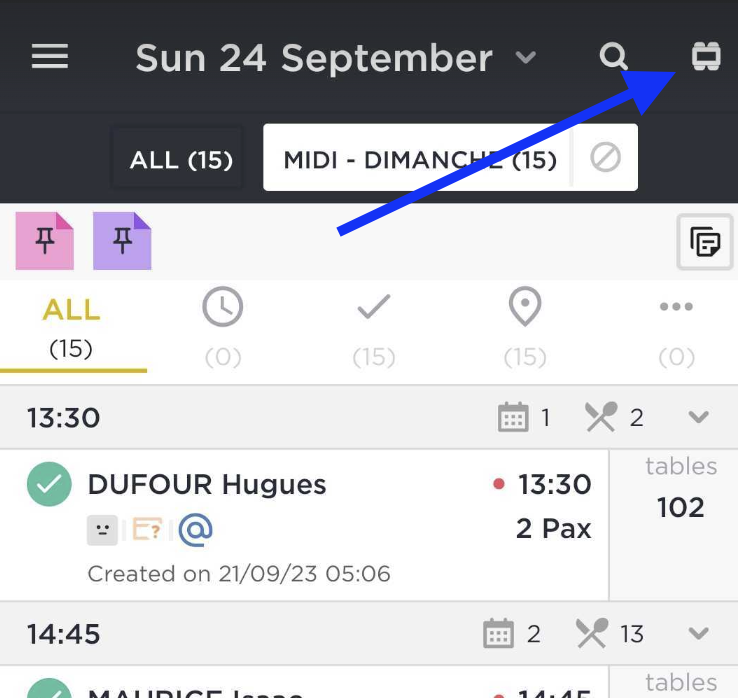Click the orange question note icon
The width and height of the screenshot is (738, 698).
147,529
